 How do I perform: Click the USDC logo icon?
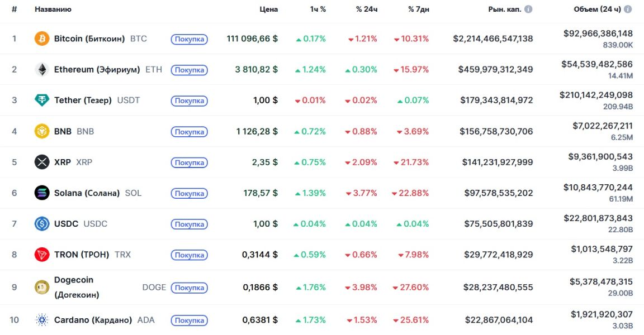pos(42,224)
